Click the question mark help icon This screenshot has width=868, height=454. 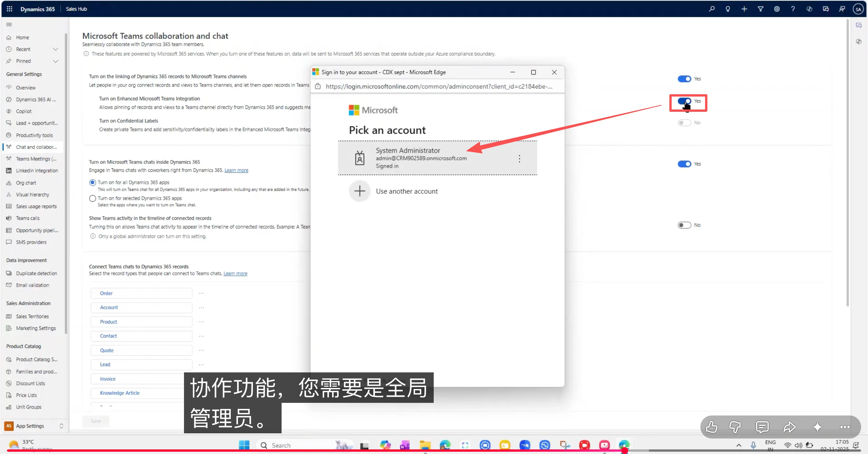793,9
